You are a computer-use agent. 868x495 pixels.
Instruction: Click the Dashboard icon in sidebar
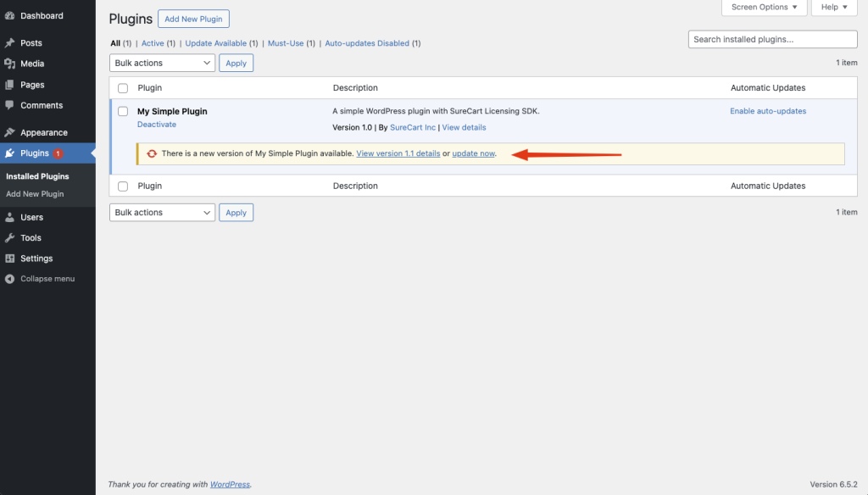pos(9,16)
